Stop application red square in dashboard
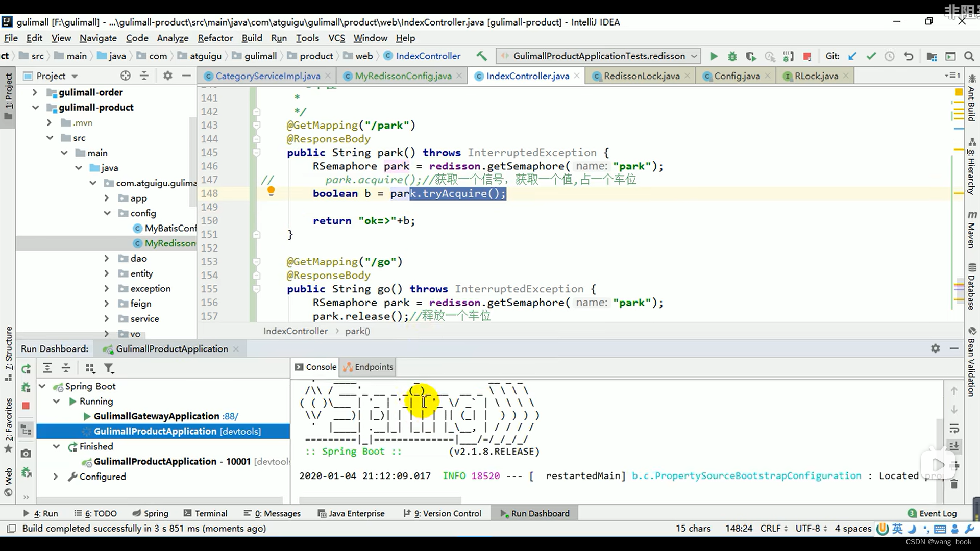The height and width of the screenshot is (551, 980). (x=26, y=406)
